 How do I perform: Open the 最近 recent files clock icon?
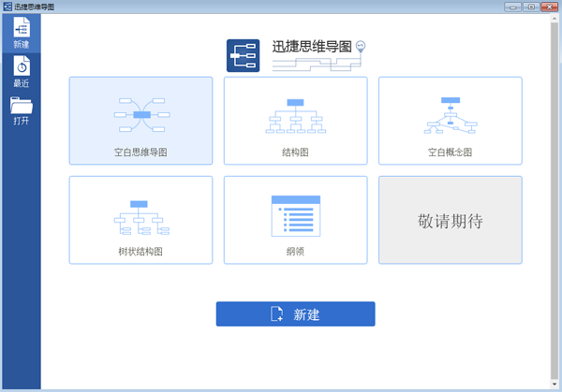tap(21, 65)
